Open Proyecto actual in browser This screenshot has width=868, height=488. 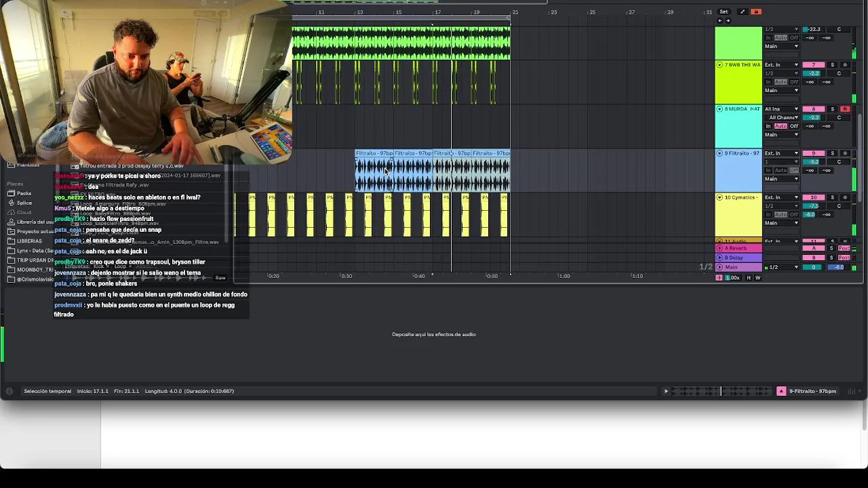pos(31,231)
